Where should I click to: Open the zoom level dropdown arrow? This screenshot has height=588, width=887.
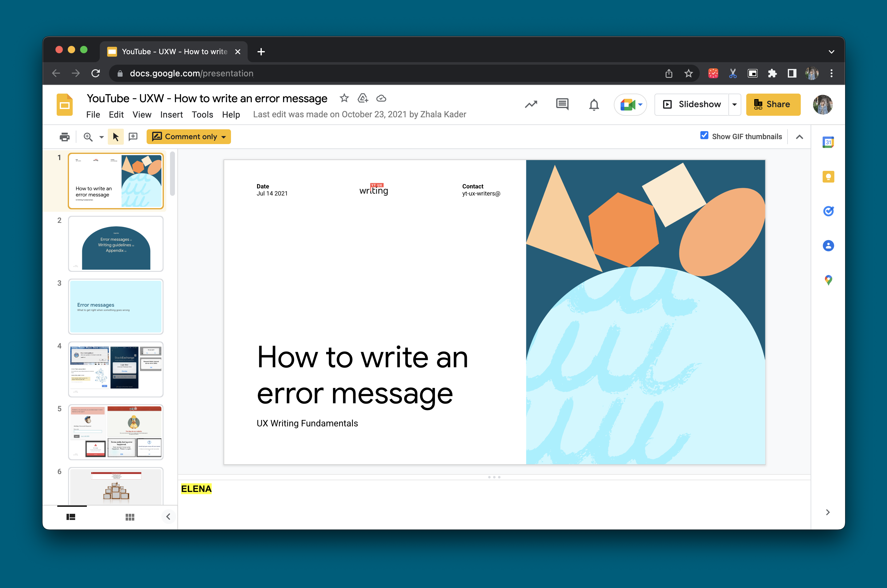(101, 137)
